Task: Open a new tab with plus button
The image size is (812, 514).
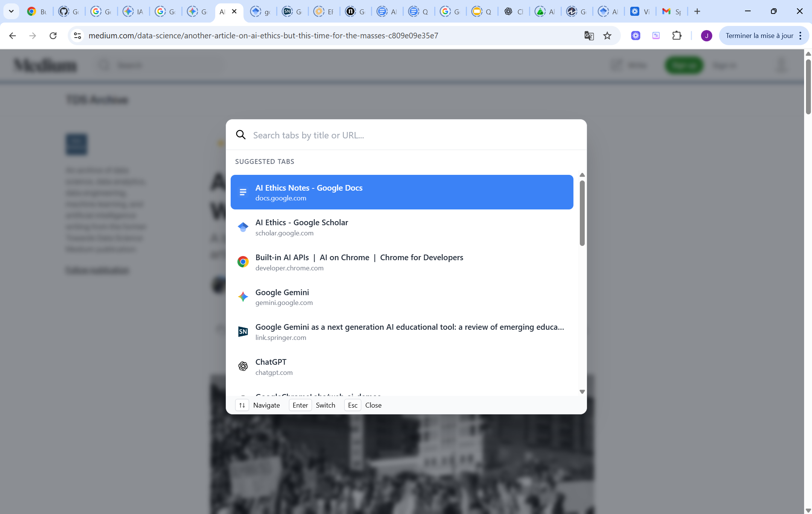Action: tap(697, 11)
